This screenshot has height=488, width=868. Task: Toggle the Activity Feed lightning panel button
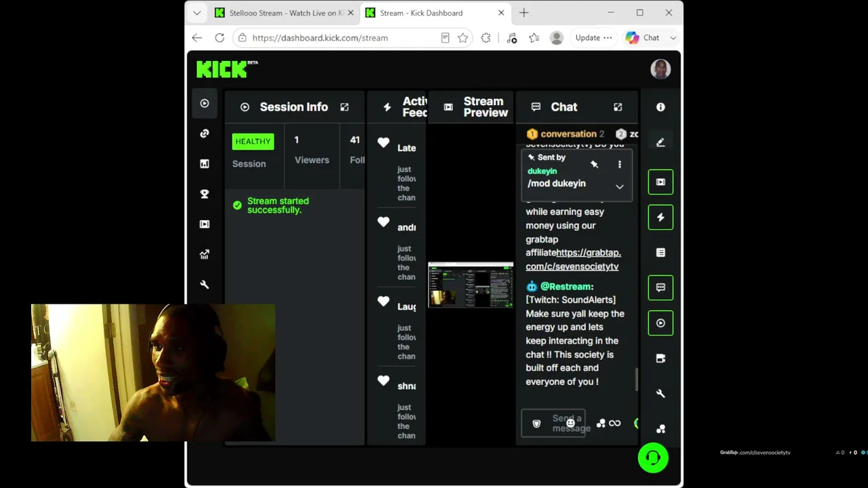[660, 217]
